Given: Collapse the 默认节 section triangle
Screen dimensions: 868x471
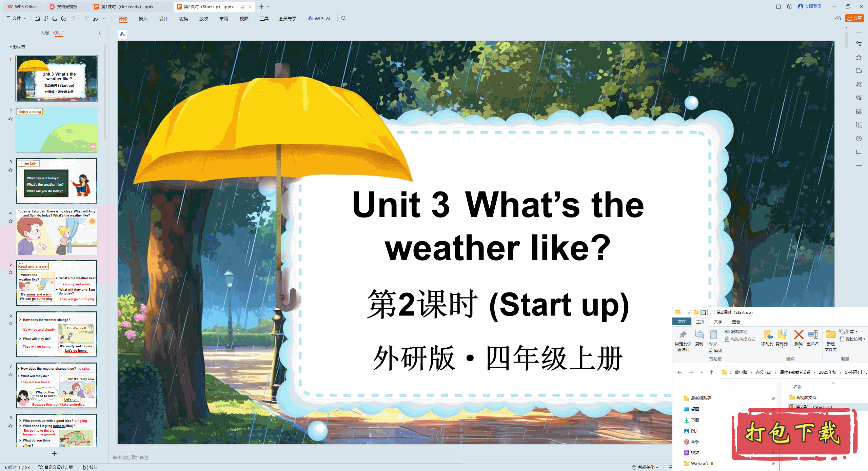Looking at the screenshot, I should tap(11, 47).
